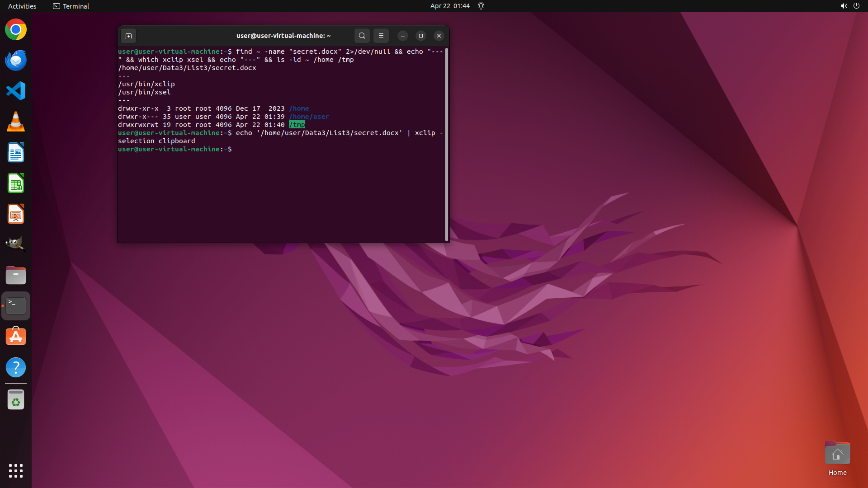
Task: Open a new terminal tab
Action: pyautogui.click(x=128, y=36)
